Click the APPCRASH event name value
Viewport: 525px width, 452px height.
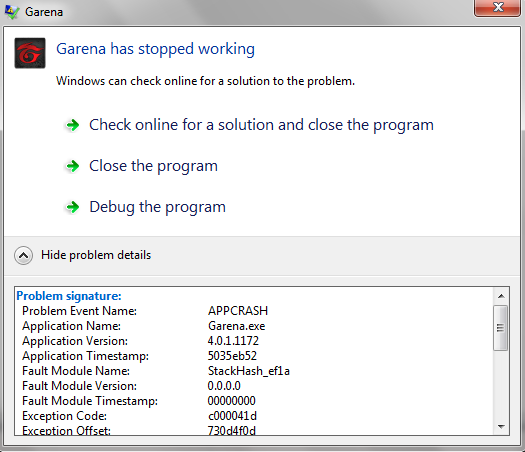[238, 311]
